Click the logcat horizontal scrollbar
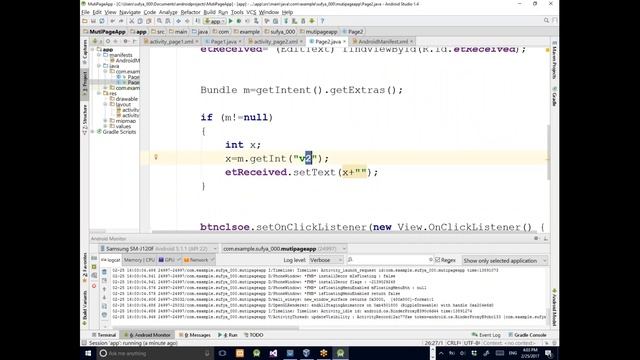 [x=206, y=327]
